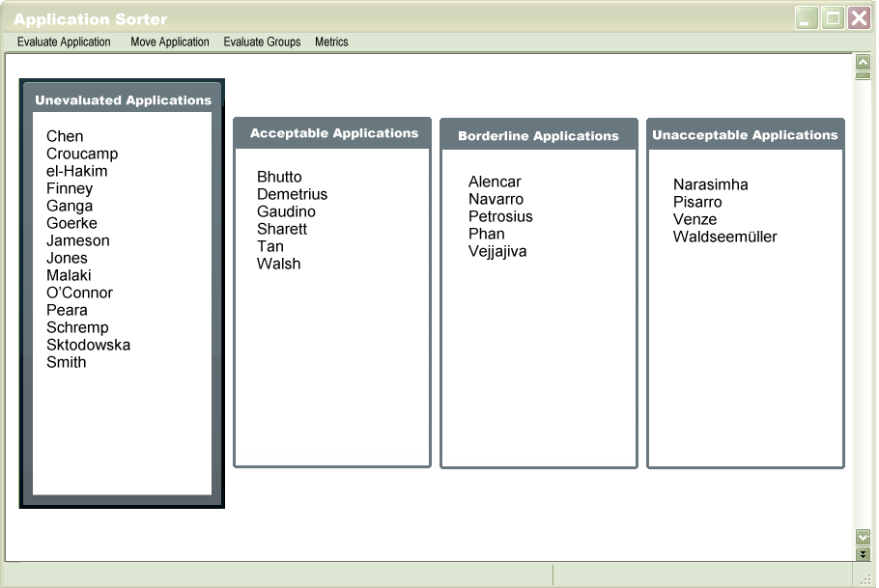Click the resize grip in the status bar corner
The image size is (879, 588).
tap(865, 577)
